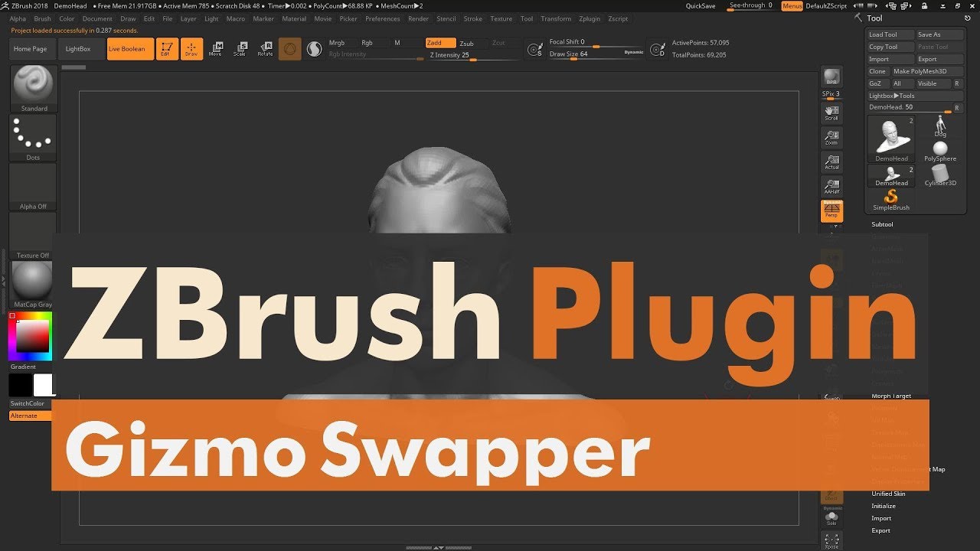Click Make PolyMesh3D button
This screenshot has height=551, width=980.
(927, 71)
